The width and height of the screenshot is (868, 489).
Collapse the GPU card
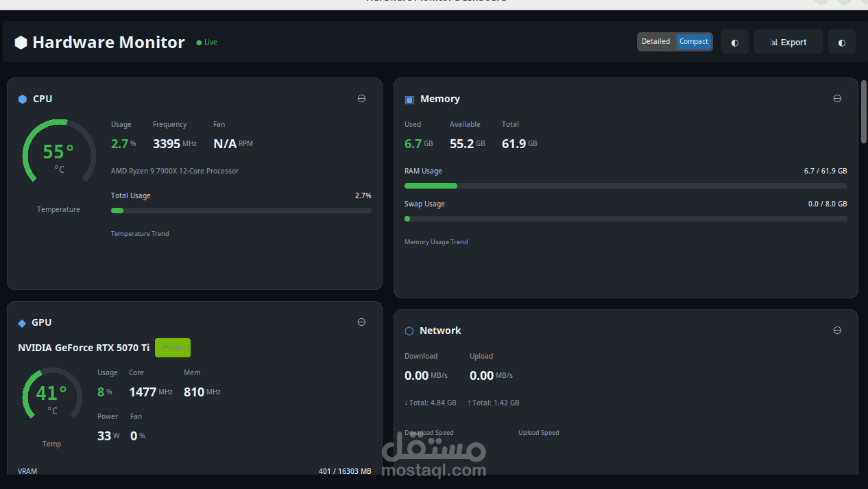click(x=361, y=322)
